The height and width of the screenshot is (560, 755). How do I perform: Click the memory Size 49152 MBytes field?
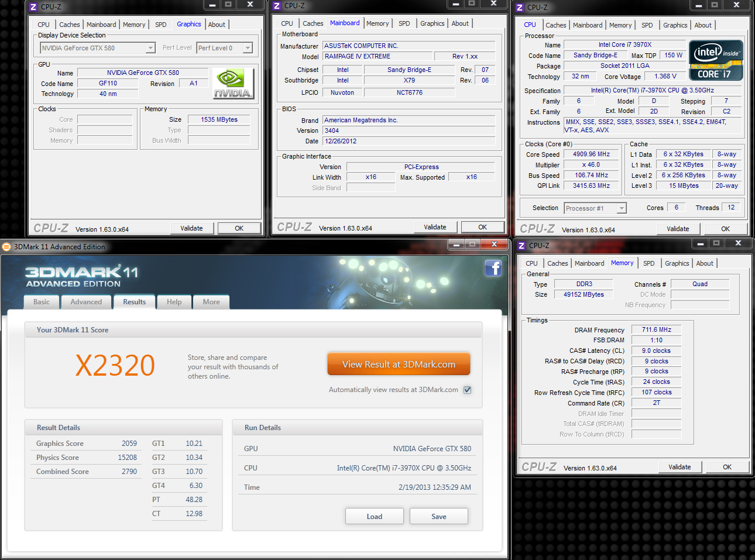point(584,294)
